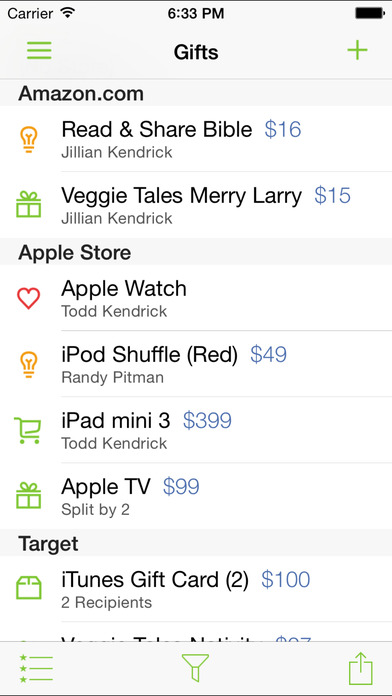Image resolution: width=392 pixels, height=696 pixels.
Task: Select the Apple TV $99 row
Action: click(196, 496)
